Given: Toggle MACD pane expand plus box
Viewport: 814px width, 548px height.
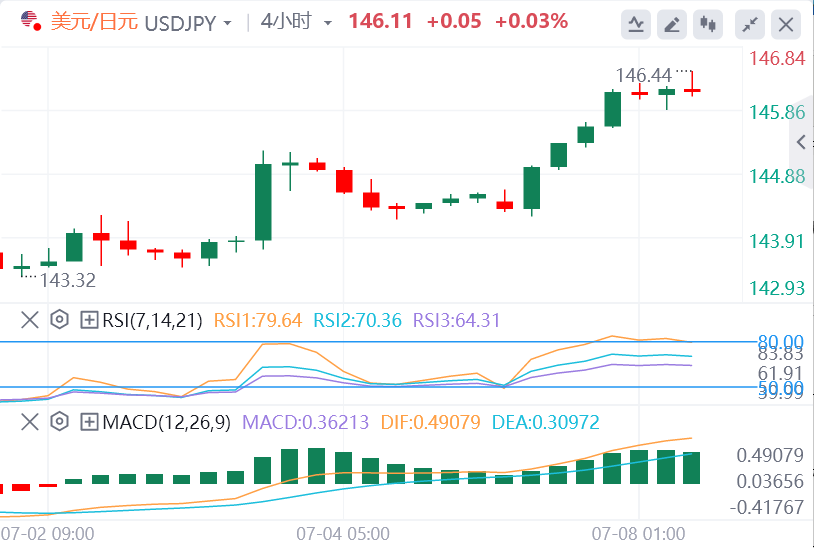Looking at the screenshot, I should pyautogui.click(x=89, y=421).
